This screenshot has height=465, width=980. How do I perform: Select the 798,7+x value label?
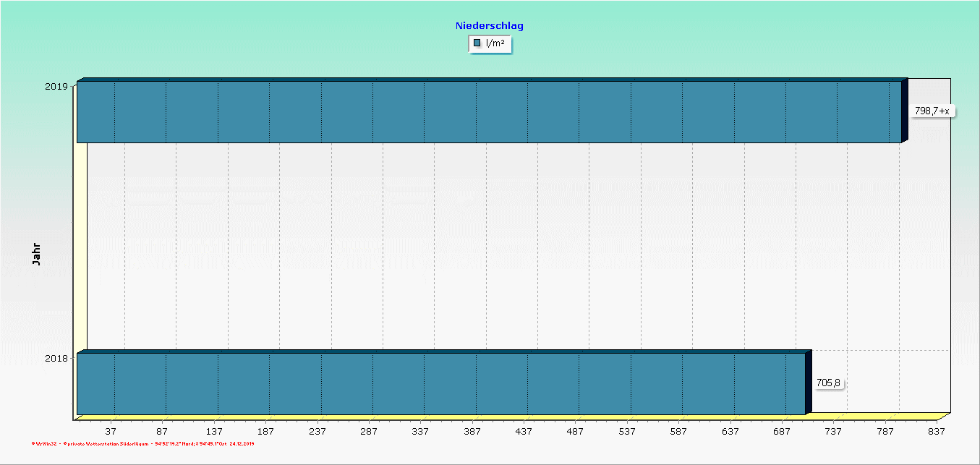[932, 111]
